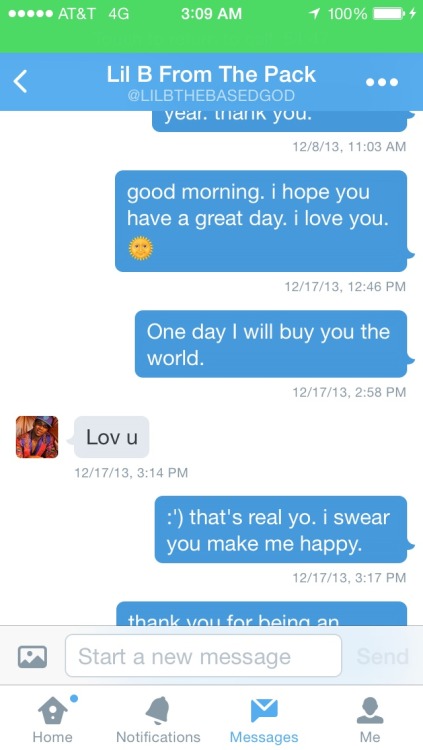The height and width of the screenshot is (750, 423).
Task: Tap the Send button
Action: coord(382,657)
